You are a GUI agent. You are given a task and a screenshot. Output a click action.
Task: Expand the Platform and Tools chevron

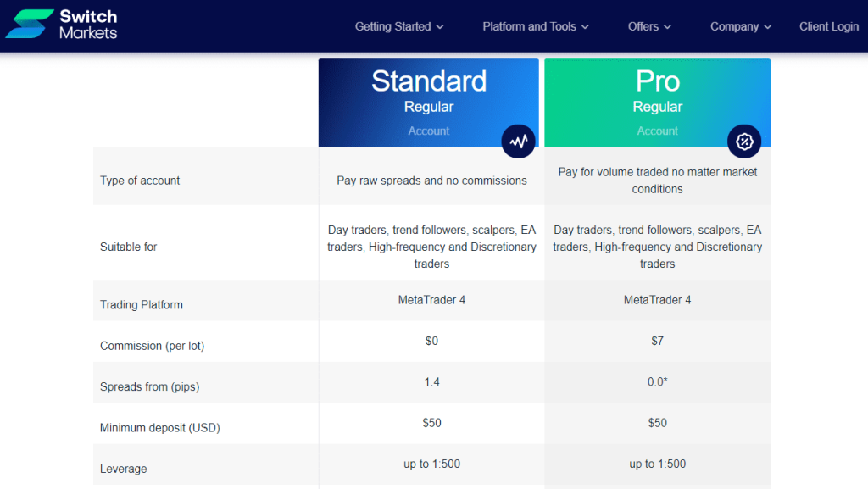point(585,26)
